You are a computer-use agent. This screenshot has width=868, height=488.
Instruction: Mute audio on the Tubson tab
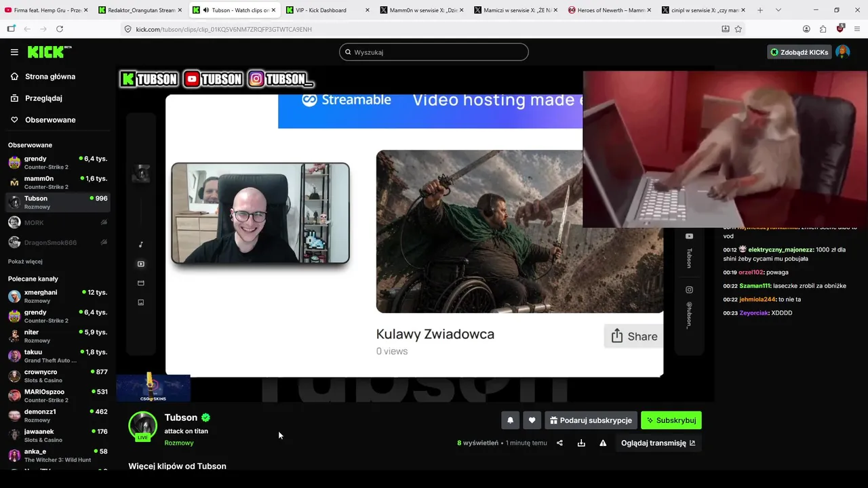click(x=206, y=10)
